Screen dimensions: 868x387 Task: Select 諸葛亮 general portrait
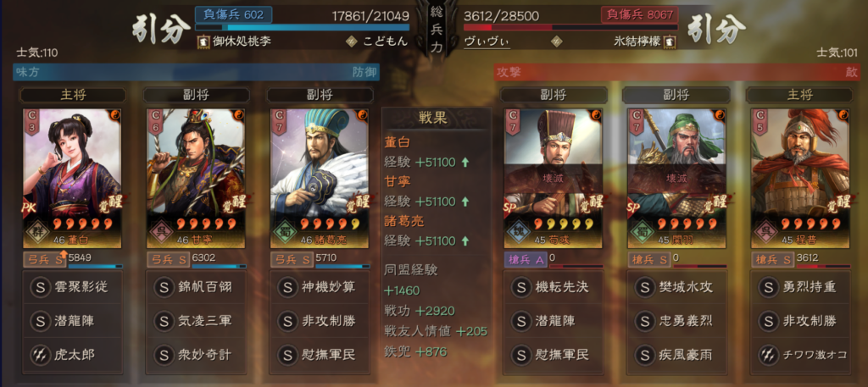[320, 178]
